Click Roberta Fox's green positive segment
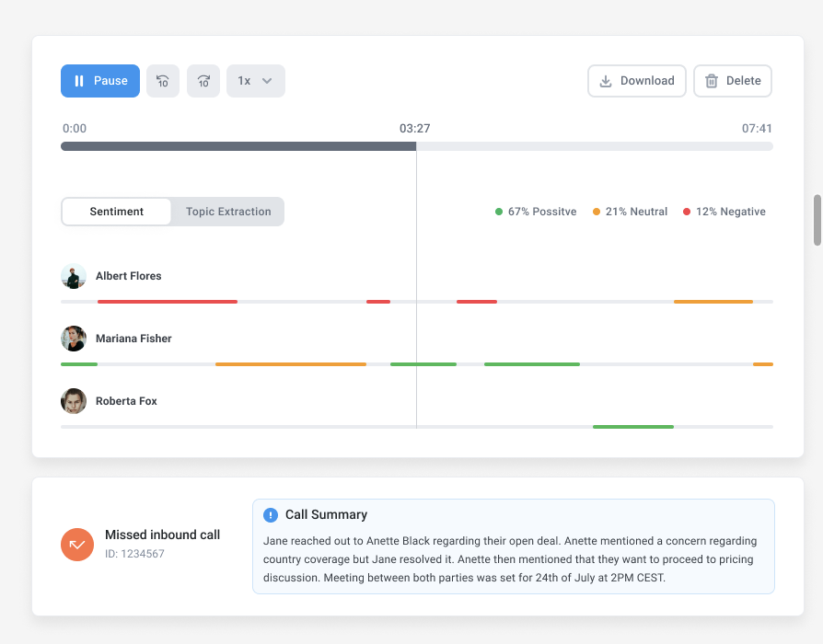 tap(632, 427)
